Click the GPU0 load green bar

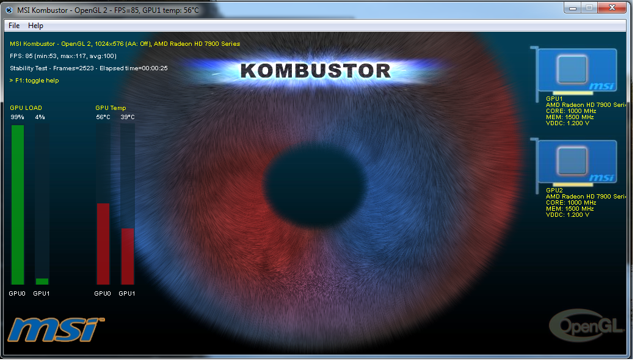point(18,205)
